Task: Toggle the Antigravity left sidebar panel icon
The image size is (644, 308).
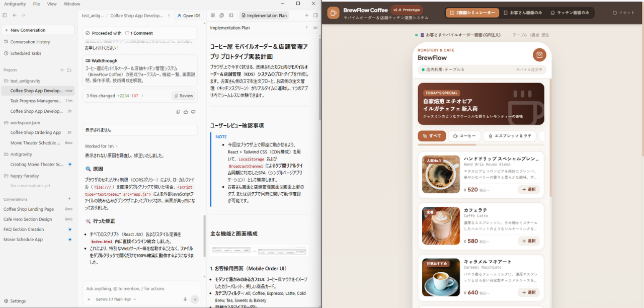Action: [5, 16]
